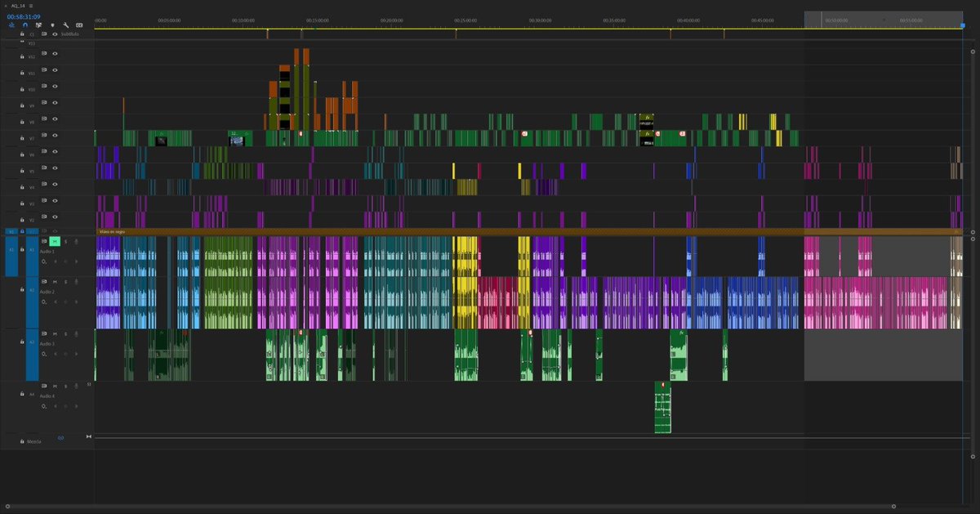The height and width of the screenshot is (514, 980).
Task: Solo the Audio 4 track
Action: pos(66,386)
